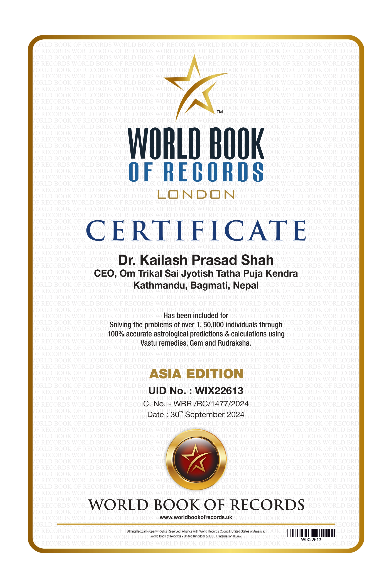Click the dark WORLD BOOK logo title
This screenshot has width=392, height=588.
(196, 144)
